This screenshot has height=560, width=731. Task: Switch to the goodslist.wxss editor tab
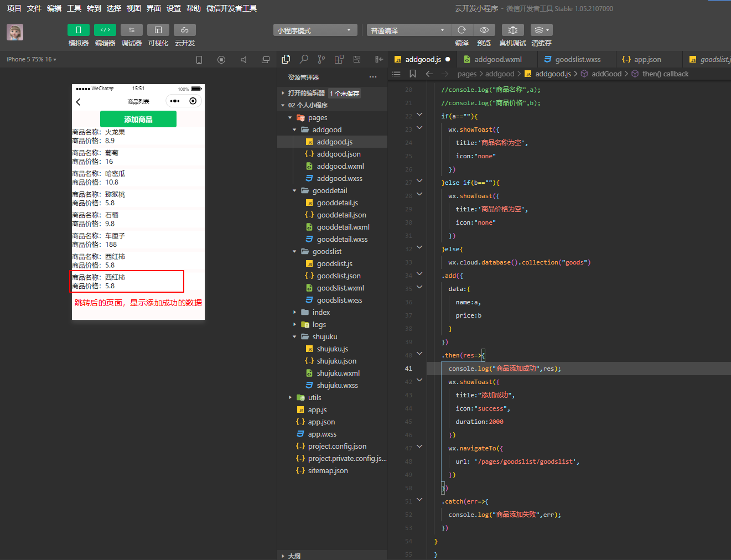(x=578, y=59)
